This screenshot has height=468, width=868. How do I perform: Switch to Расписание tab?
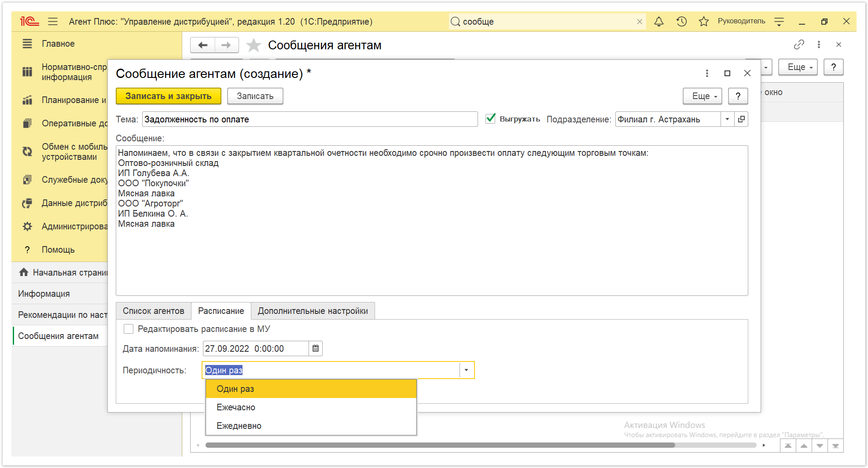(221, 311)
